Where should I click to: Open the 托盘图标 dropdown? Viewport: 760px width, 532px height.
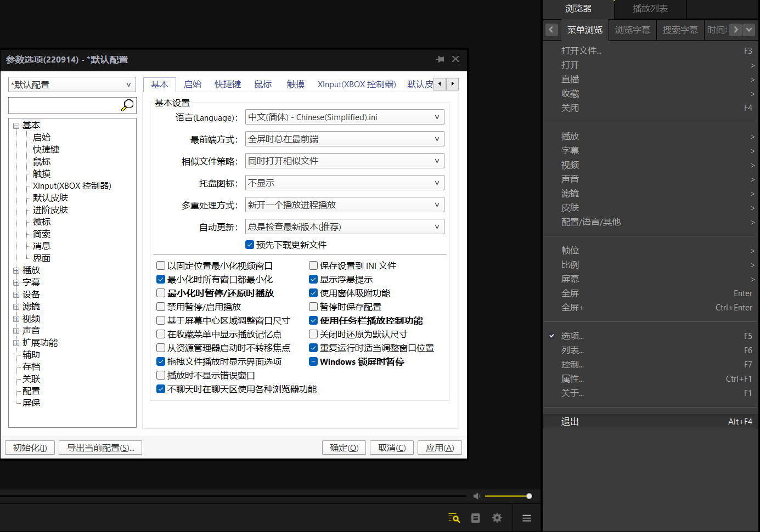pyautogui.click(x=345, y=183)
